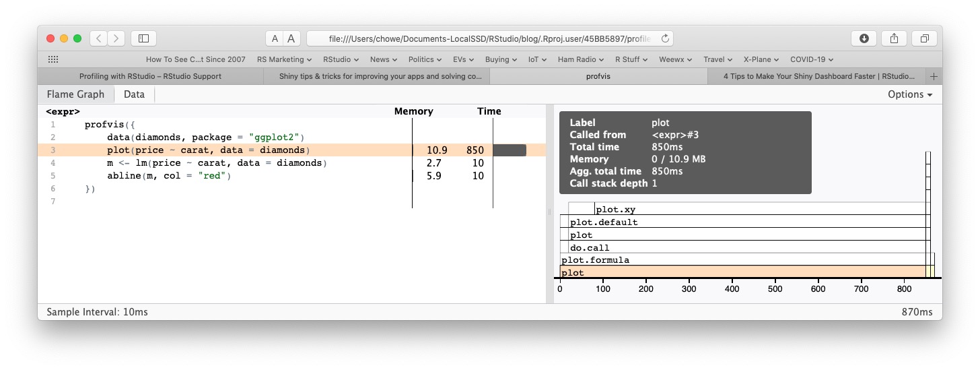This screenshot has width=980, height=370.
Task: Open the RS Marketing bookmarks folder
Action: (284, 59)
